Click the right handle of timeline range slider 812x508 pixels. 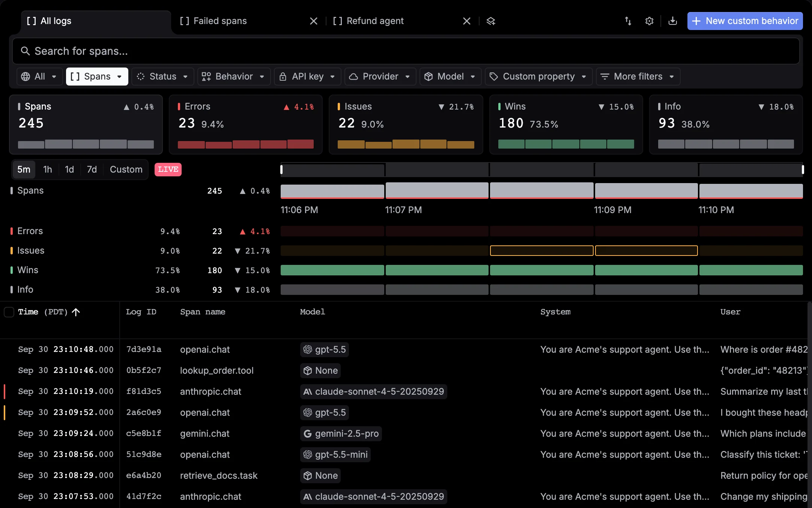click(x=803, y=170)
